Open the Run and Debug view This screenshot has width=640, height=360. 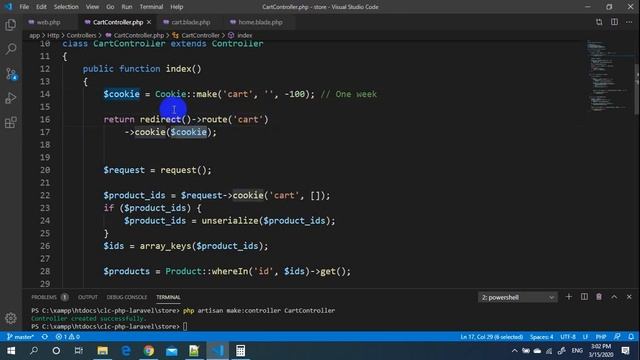pyautogui.click(x=11, y=98)
